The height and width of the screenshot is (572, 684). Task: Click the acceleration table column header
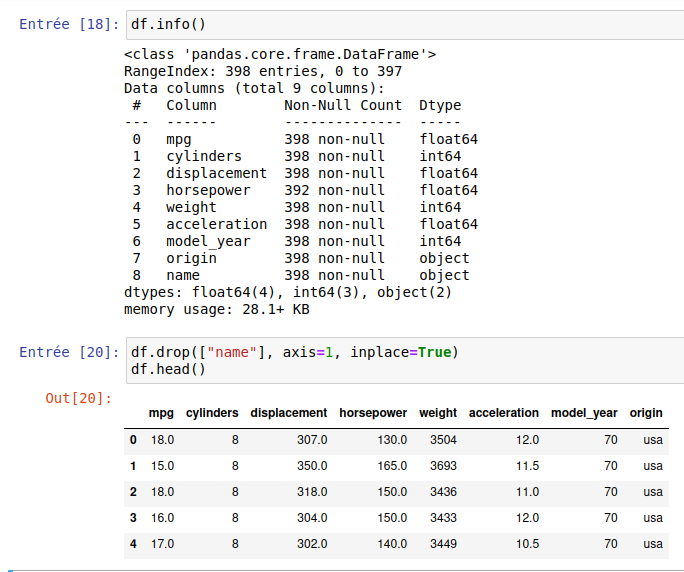(x=503, y=413)
